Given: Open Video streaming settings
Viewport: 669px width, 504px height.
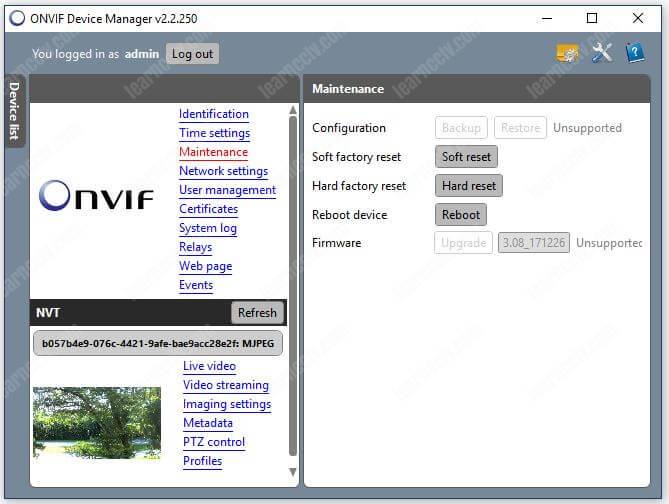Looking at the screenshot, I should pyautogui.click(x=226, y=385).
